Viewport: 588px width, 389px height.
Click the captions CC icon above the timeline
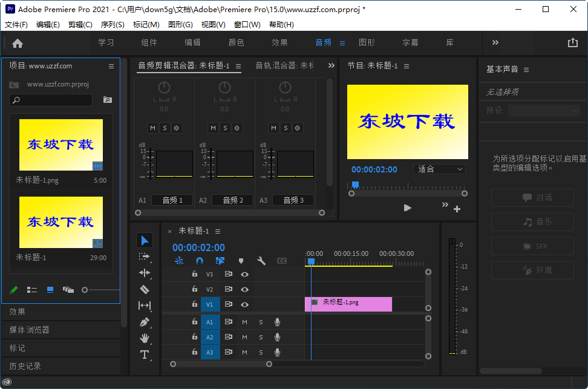tap(281, 261)
